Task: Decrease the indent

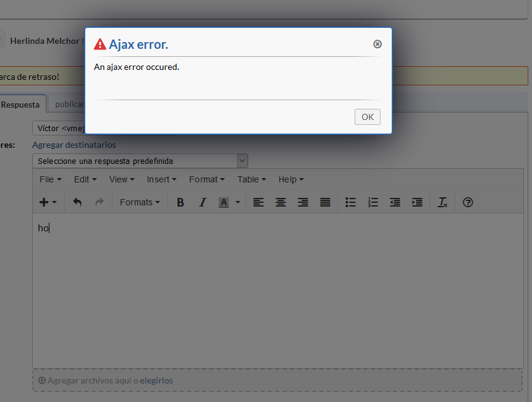Action: click(395, 202)
